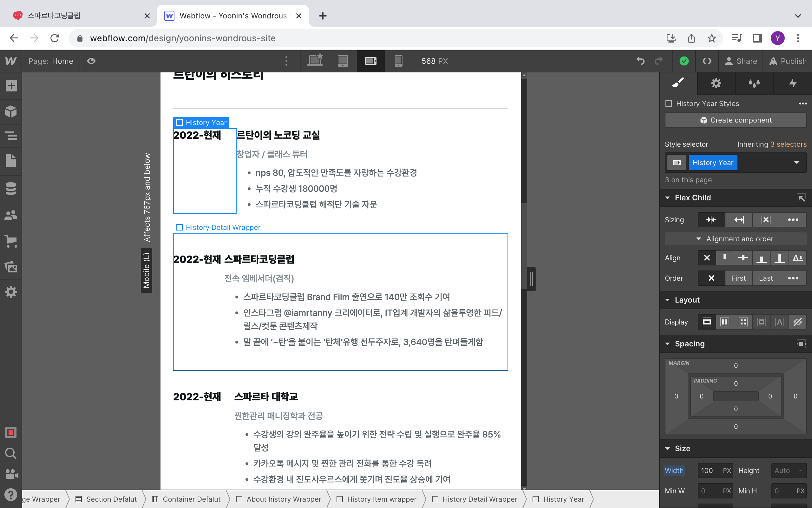Click Create component button

pyautogui.click(x=736, y=120)
